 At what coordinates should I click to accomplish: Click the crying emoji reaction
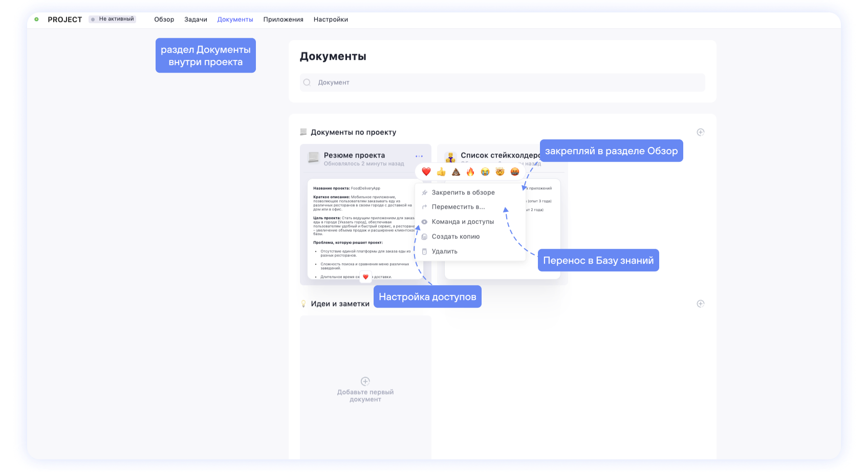(x=485, y=171)
